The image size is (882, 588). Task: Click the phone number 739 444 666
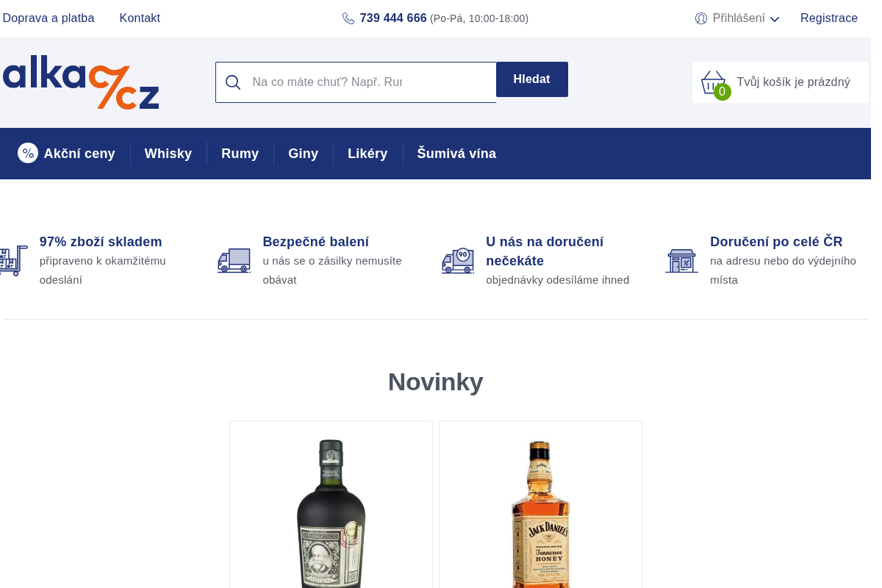point(393,18)
